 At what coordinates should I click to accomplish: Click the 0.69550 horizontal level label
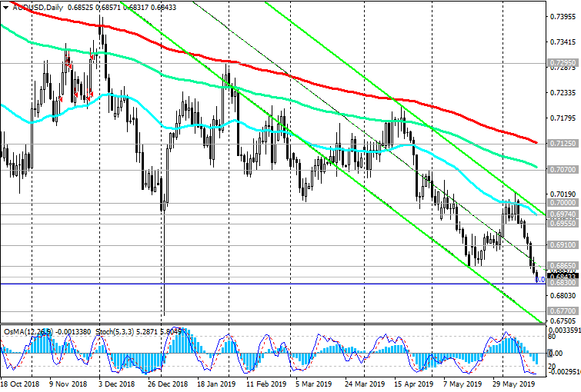563,224
